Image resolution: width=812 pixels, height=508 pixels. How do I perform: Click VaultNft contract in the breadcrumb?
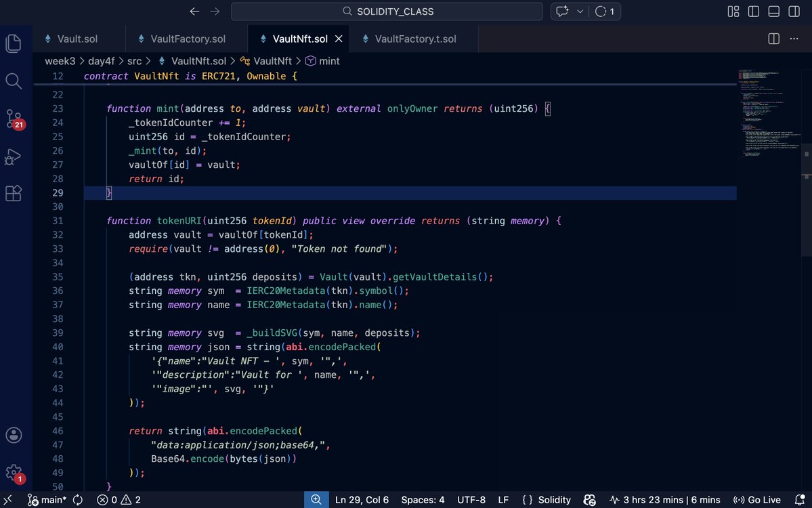[x=272, y=61]
